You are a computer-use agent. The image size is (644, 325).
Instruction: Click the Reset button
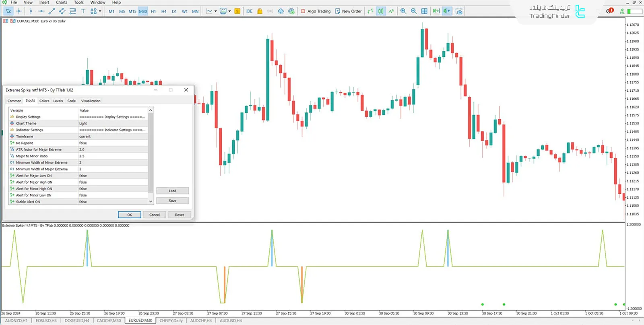click(x=179, y=215)
